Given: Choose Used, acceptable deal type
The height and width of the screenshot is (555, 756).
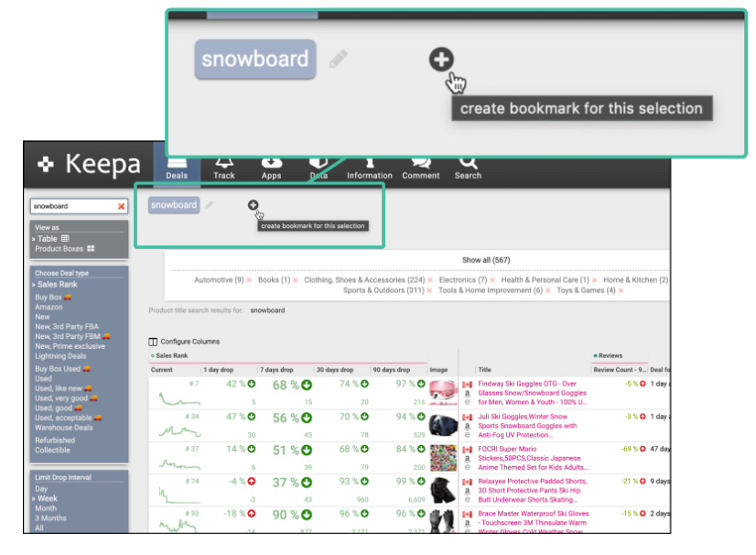Looking at the screenshot, I should pyautogui.click(x=68, y=418).
